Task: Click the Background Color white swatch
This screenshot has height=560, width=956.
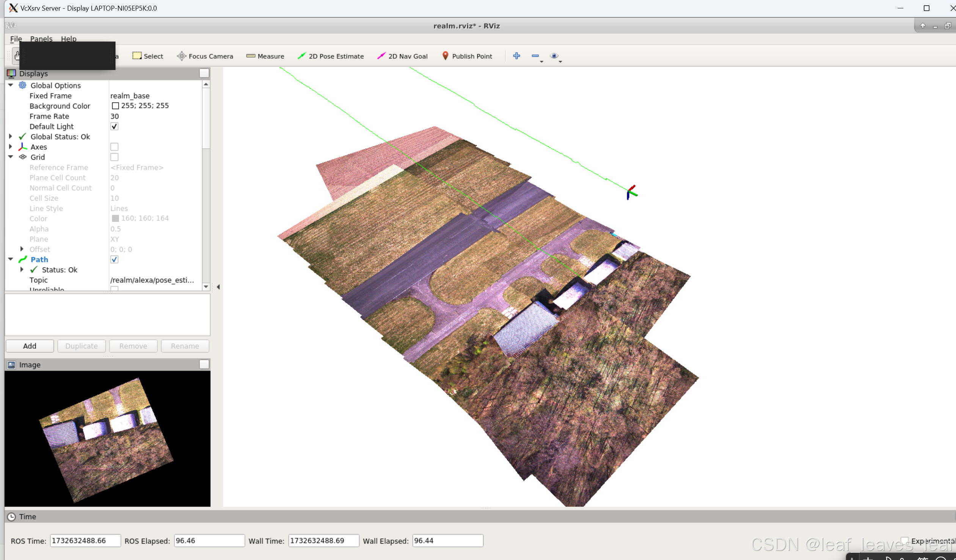Action: pos(115,106)
